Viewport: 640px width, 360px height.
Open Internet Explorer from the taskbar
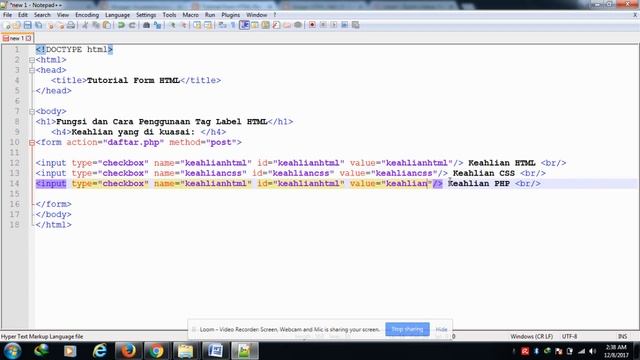100,351
